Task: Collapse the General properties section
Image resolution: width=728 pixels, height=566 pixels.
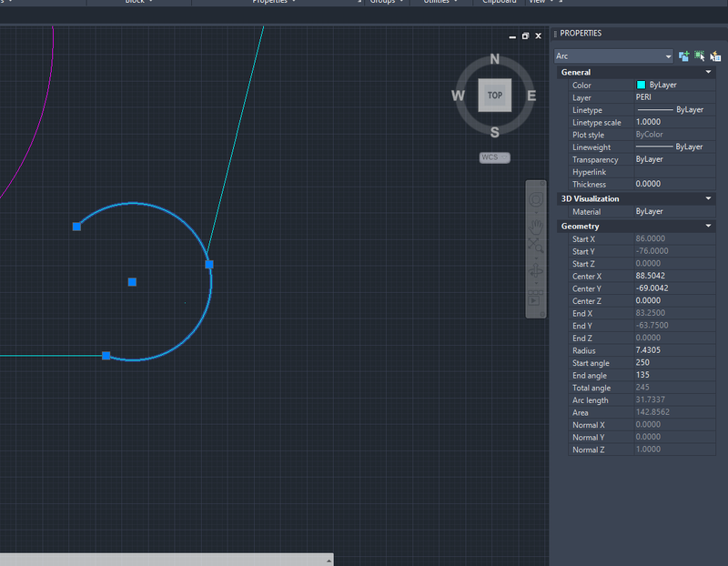Action: click(708, 72)
